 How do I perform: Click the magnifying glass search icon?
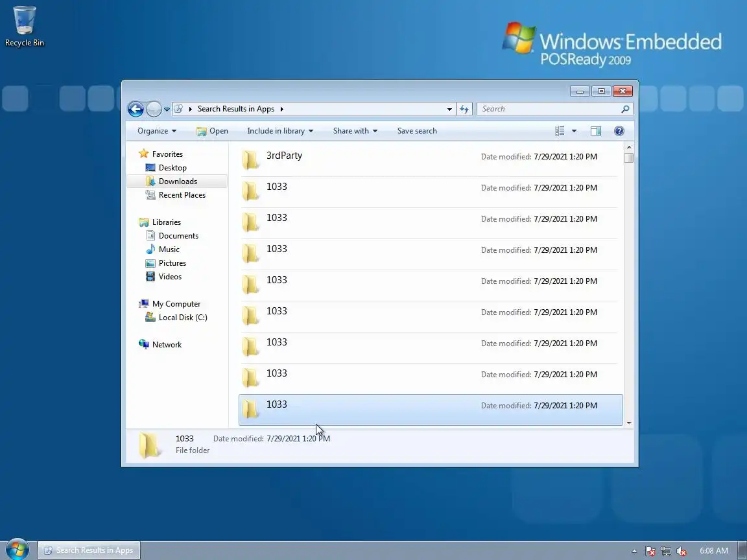(x=626, y=109)
